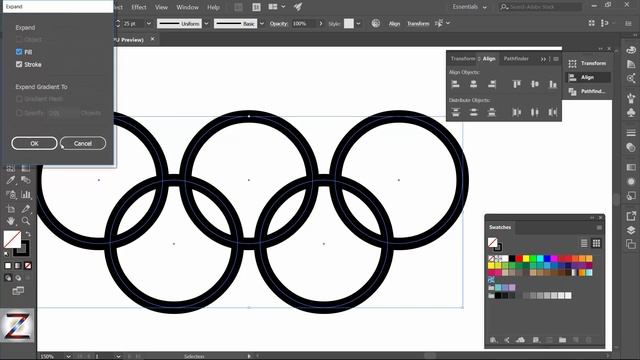The image size is (640, 360).
Task: Click the stroke weight stepper arrows
Action: coord(118,24)
